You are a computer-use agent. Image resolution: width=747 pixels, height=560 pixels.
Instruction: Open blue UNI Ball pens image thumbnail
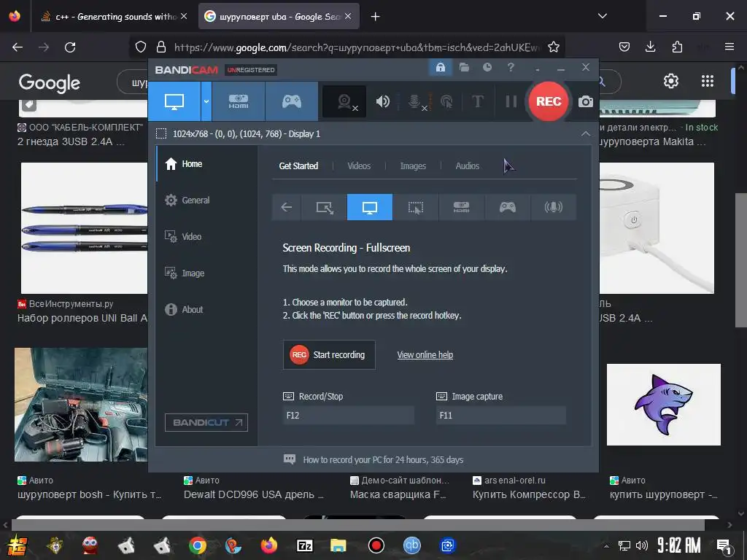coord(85,228)
